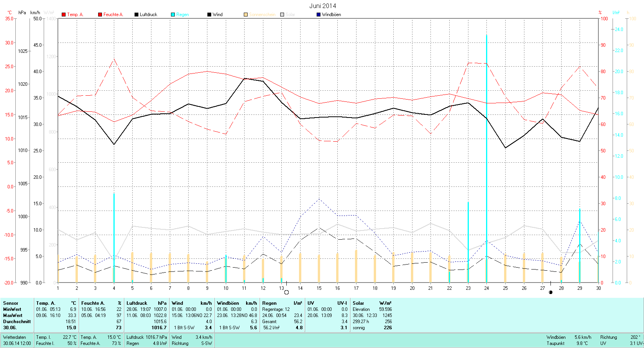Click the sunshine duration '299:27 h'

pyautogui.click(x=361, y=322)
